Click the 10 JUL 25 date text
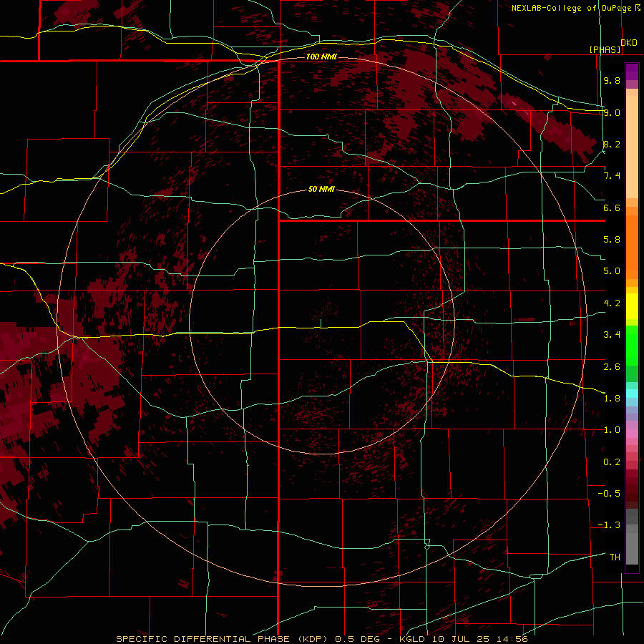 pos(461,639)
